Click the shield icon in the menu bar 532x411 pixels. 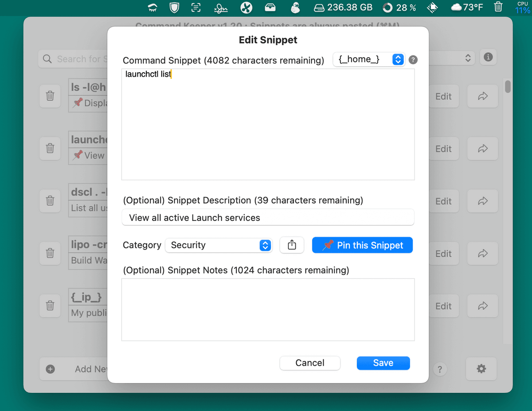(x=175, y=7)
